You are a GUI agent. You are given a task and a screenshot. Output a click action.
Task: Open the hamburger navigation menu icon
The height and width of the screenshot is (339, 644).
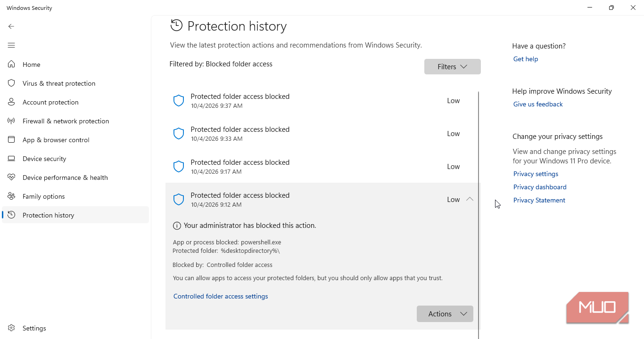coord(11,45)
